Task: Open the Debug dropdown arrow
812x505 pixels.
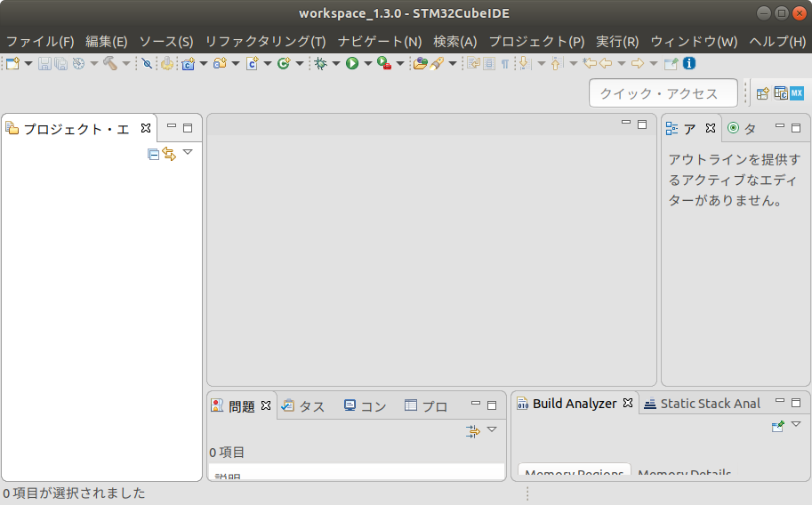Action: pyautogui.click(x=336, y=64)
